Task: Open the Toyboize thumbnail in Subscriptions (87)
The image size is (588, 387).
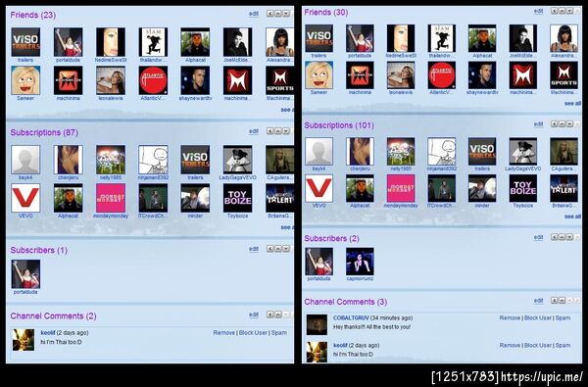Action: pyautogui.click(x=237, y=198)
